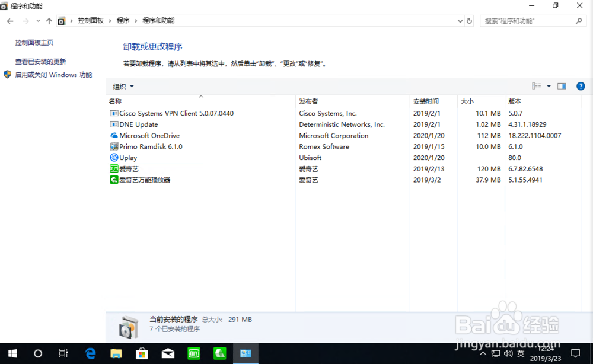Viewport: 593px width, 364px height.
Task: Open the notification action center icon
Action: 576,353
